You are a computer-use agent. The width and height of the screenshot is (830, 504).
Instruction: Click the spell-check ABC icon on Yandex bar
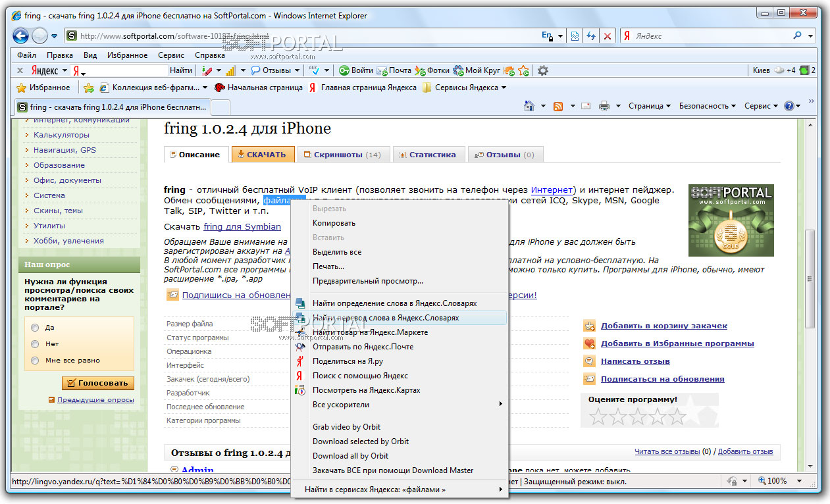(315, 70)
